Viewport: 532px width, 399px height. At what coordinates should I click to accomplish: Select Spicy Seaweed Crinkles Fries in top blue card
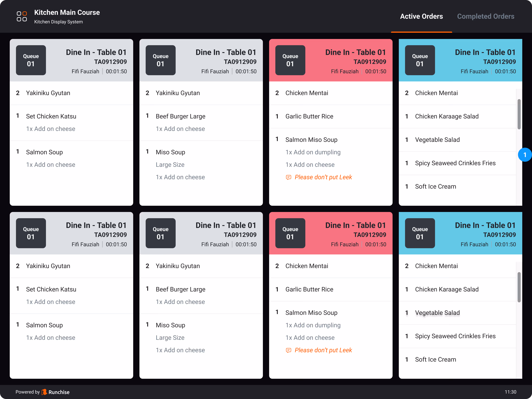pyautogui.click(x=455, y=163)
